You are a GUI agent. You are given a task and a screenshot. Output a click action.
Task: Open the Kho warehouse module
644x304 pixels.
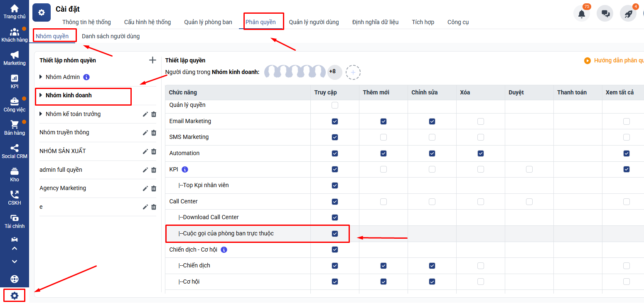pos(15,175)
